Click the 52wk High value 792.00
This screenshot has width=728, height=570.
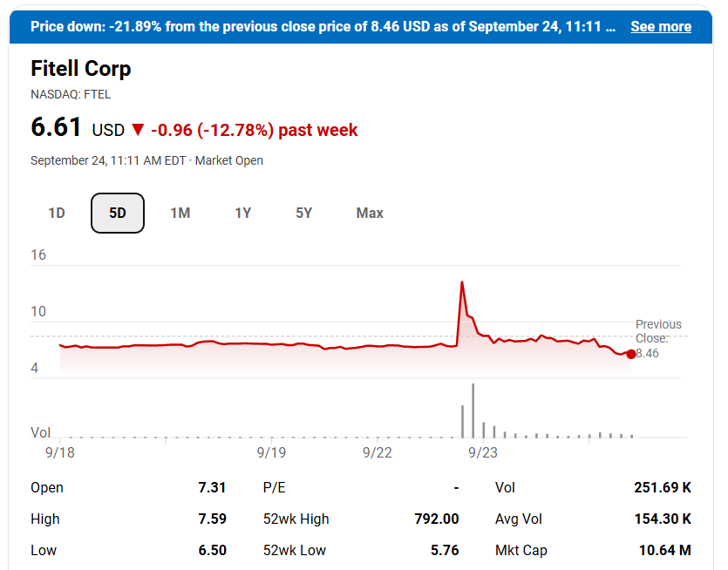tap(436, 519)
